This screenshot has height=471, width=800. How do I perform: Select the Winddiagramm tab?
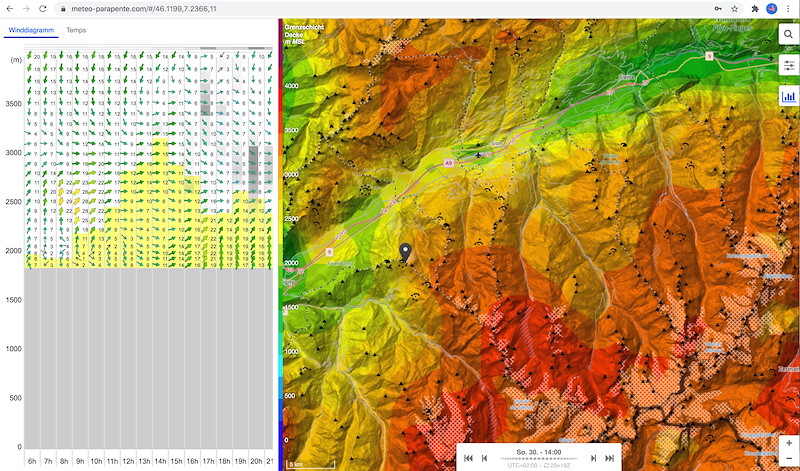tap(30, 30)
